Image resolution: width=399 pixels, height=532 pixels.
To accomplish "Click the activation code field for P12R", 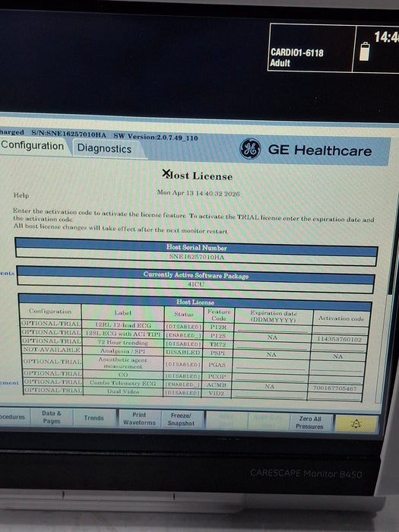I will (x=340, y=330).
